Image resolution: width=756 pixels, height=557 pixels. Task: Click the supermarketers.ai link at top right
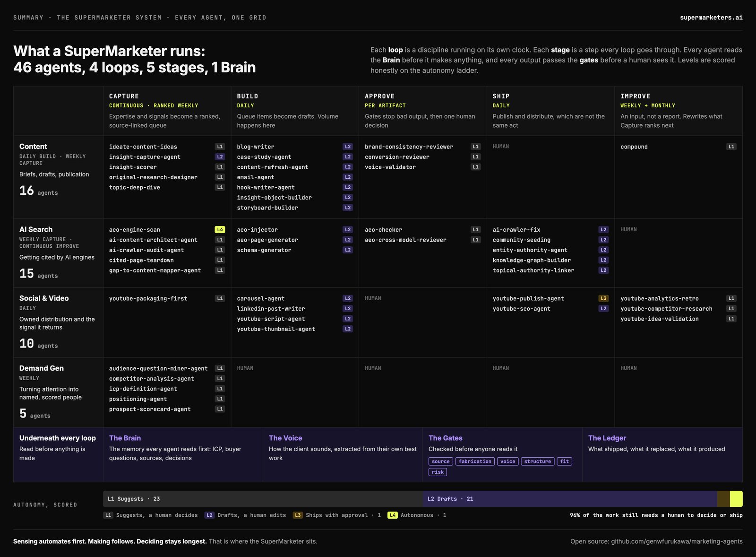pyautogui.click(x=711, y=17)
